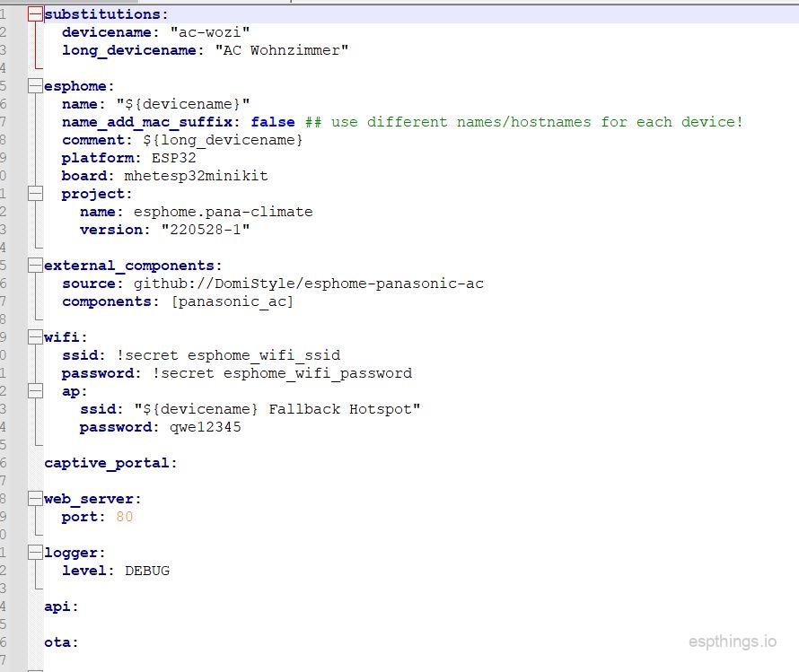Collapse the project block fold marker
Image resolution: width=799 pixels, height=672 pixels.
click(x=35, y=194)
